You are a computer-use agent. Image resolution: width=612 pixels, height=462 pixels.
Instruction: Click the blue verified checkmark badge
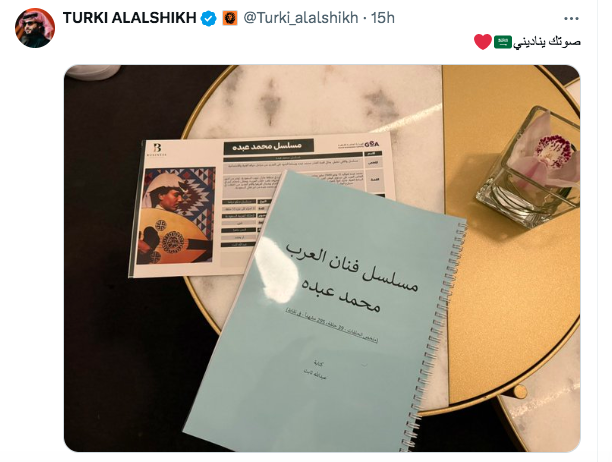tap(209, 18)
